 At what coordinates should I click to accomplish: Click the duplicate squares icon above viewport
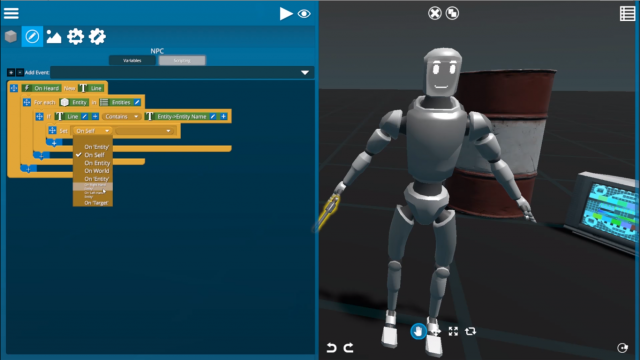coord(452,13)
